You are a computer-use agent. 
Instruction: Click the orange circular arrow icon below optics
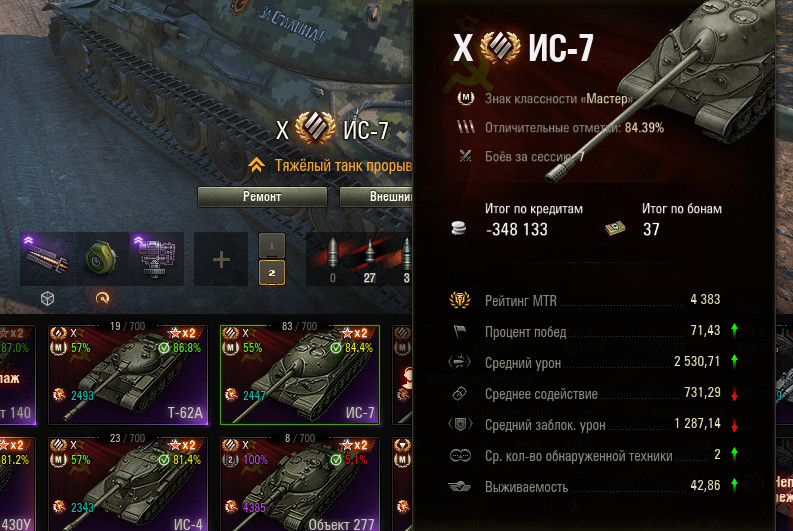click(x=102, y=298)
